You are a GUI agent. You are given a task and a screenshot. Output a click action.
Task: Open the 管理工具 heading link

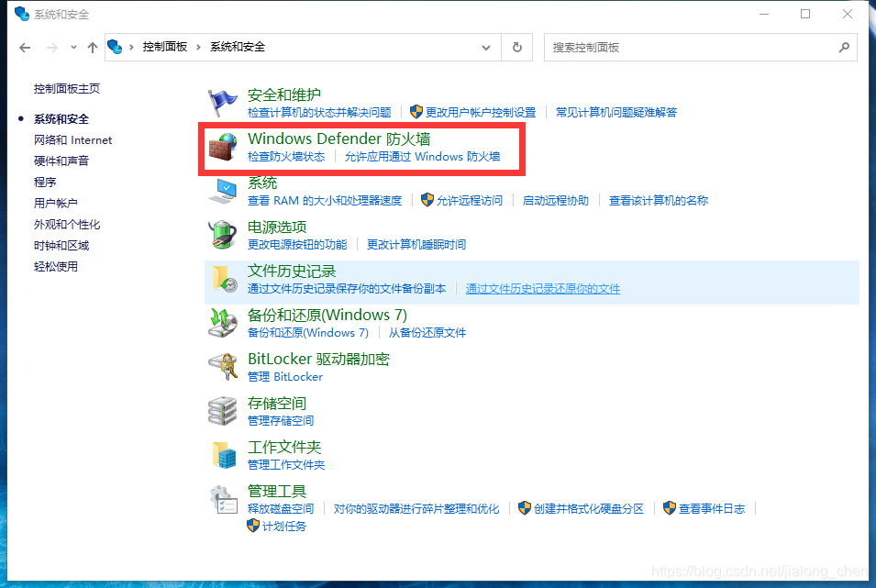pos(277,492)
